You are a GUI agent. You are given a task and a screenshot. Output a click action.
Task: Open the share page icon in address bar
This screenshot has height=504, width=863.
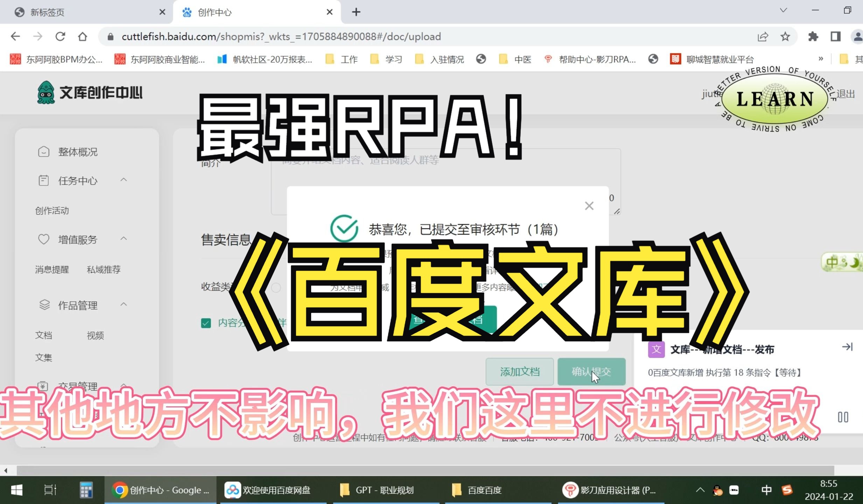(x=763, y=36)
